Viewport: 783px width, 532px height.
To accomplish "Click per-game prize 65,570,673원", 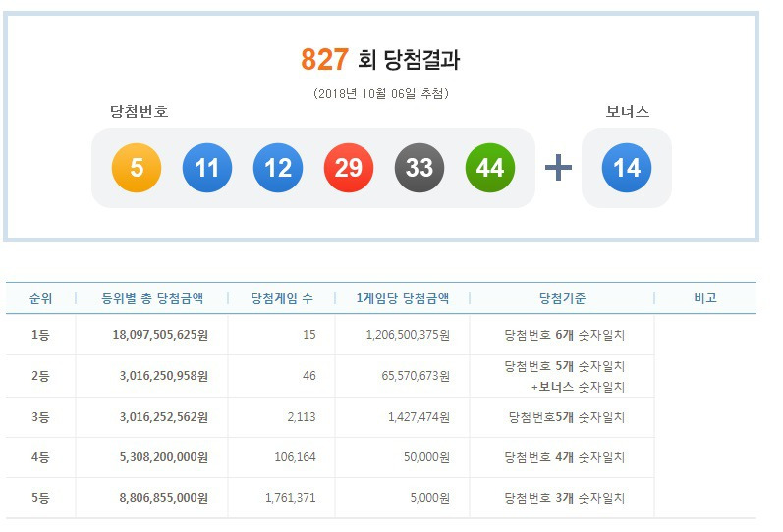I will coord(416,376).
